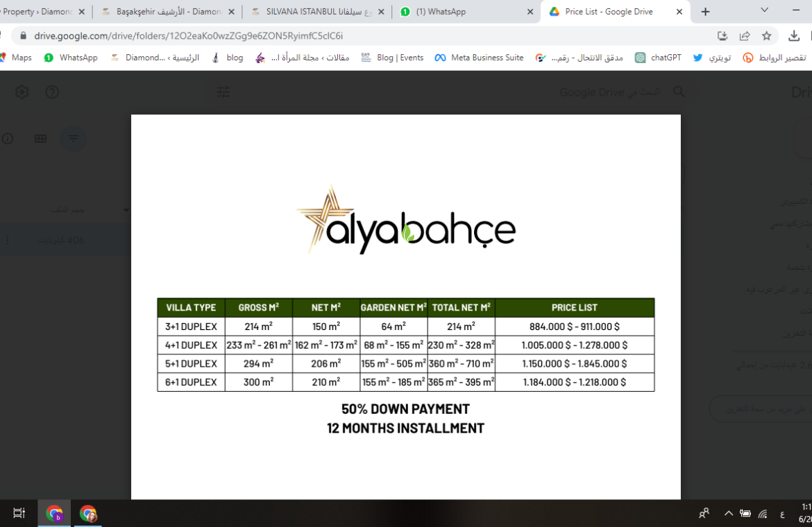Click the Drive search magnifier icon
The width and height of the screenshot is (812, 527).
[x=679, y=92]
